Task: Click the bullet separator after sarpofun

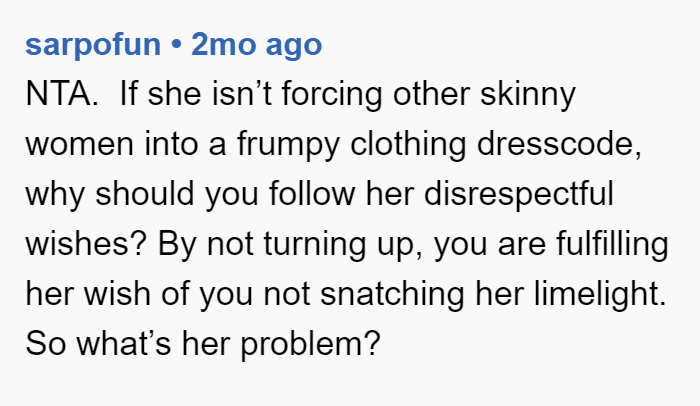Action: (x=176, y=44)
